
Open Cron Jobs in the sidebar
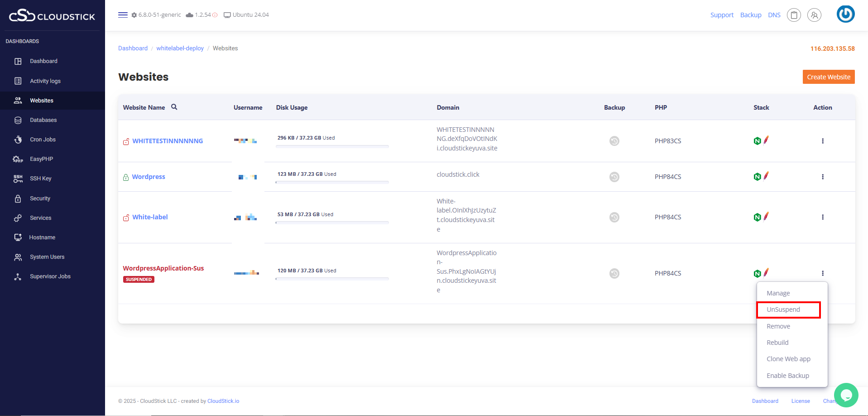coord(43,140)
